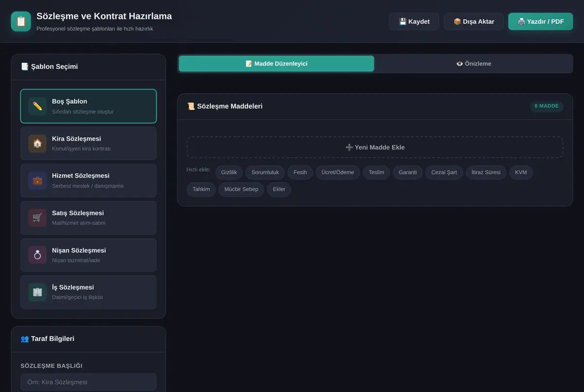Click the house icon for Kira Sözleşmesi
Screen dimensions: 584x392
coord(37,143)
